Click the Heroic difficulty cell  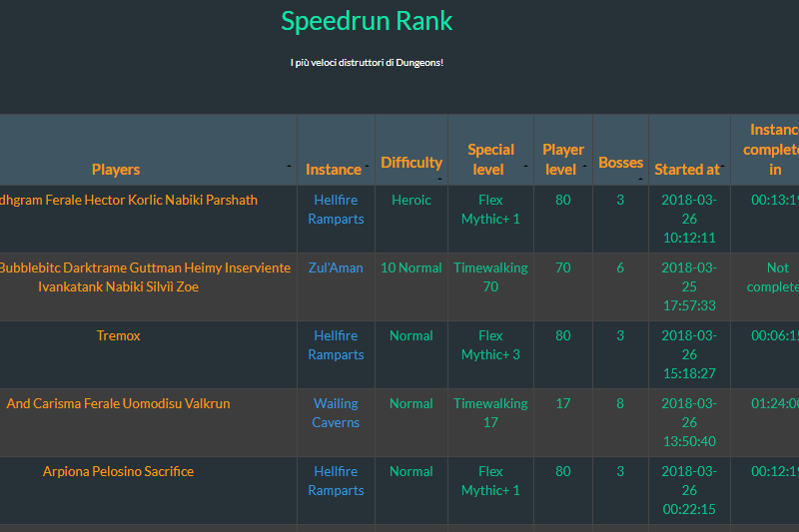tap(411, 200)
